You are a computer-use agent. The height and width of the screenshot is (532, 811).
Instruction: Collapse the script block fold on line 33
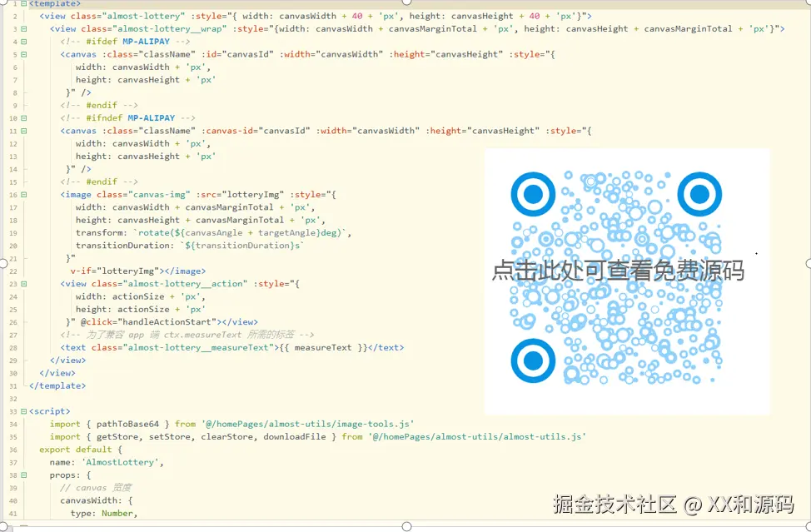tap(24, 411)
